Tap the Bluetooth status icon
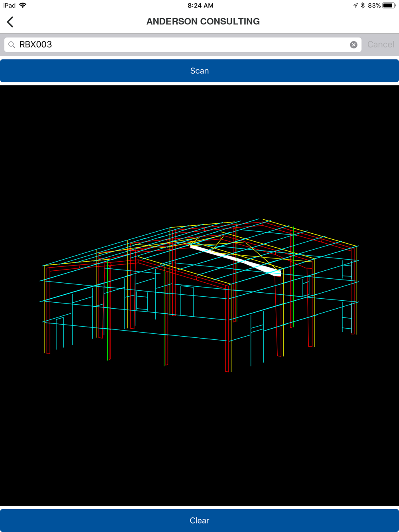The image size is (399, 532). (363, 6)
